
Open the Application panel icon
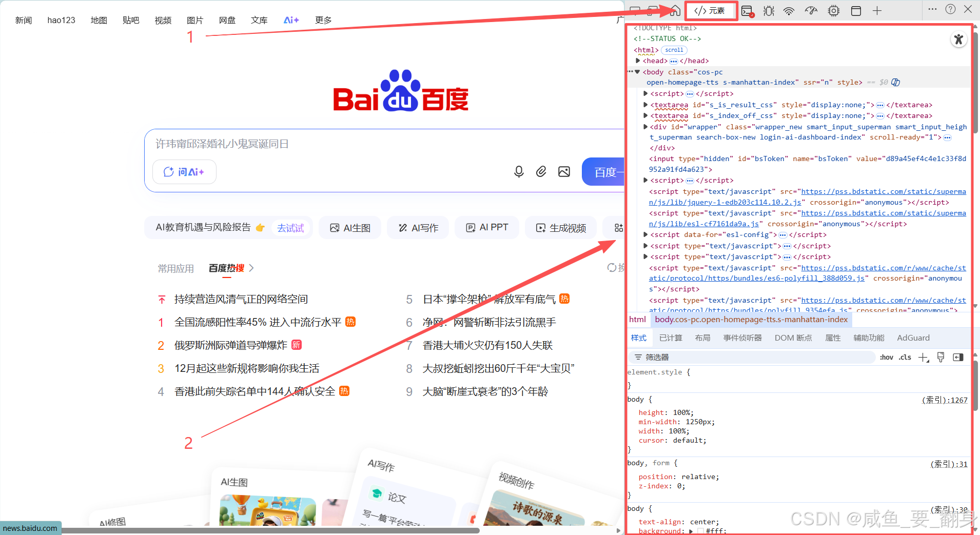tap(856, 11)
